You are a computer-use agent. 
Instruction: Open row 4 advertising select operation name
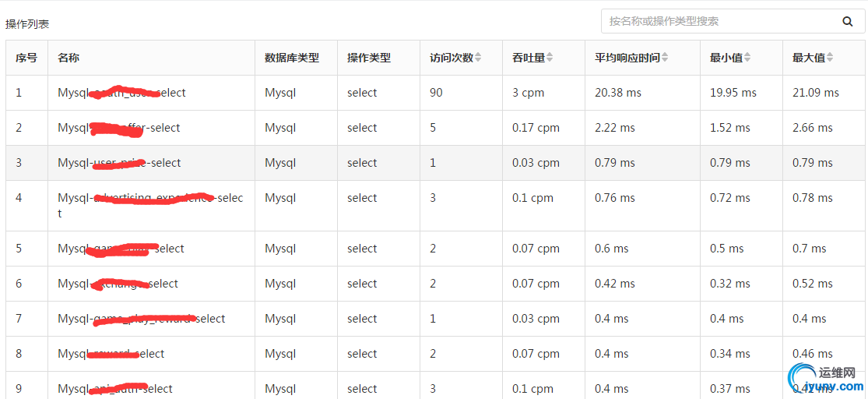point(150,205)
